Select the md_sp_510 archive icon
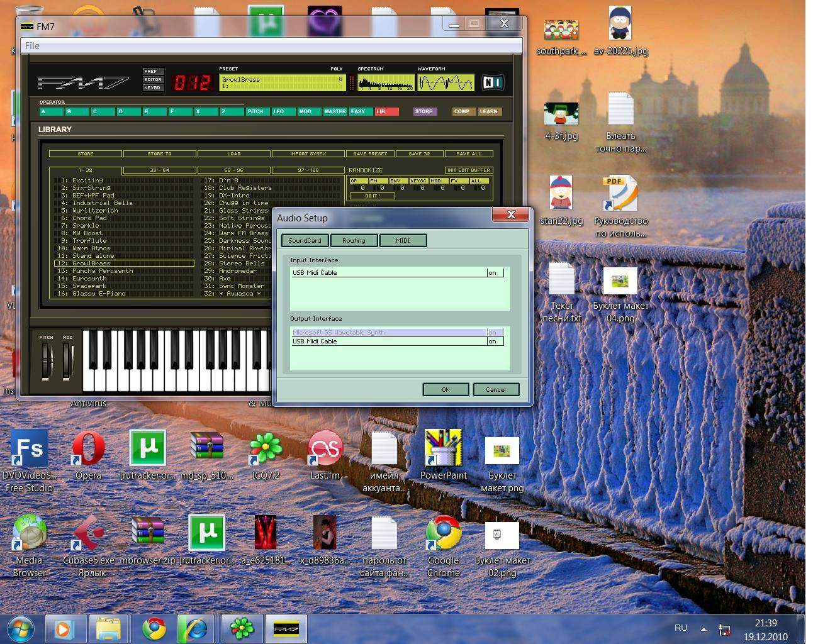 point(206,455)
